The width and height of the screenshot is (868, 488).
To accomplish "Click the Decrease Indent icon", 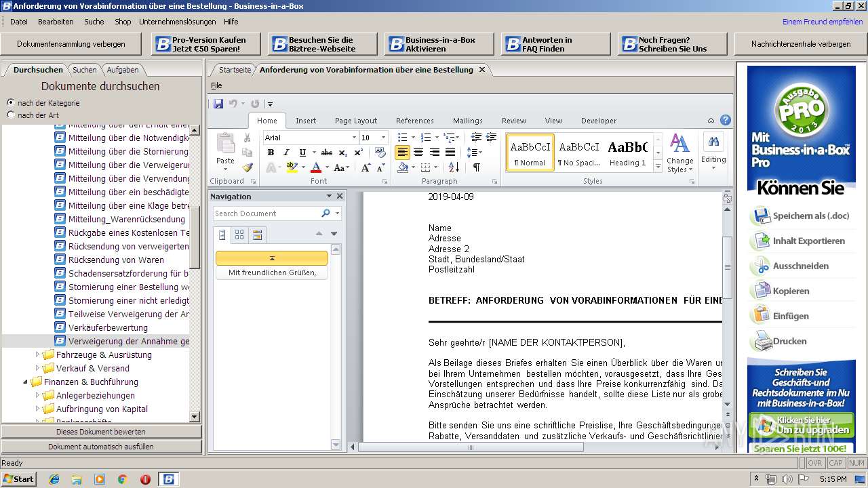I will [x=476, y=138].
